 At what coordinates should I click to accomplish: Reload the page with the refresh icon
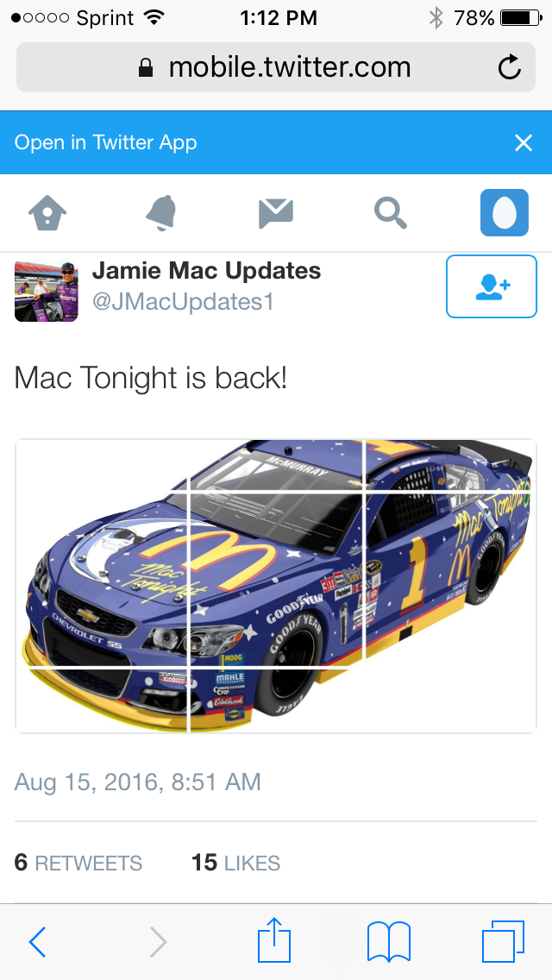tap(510, 67)
